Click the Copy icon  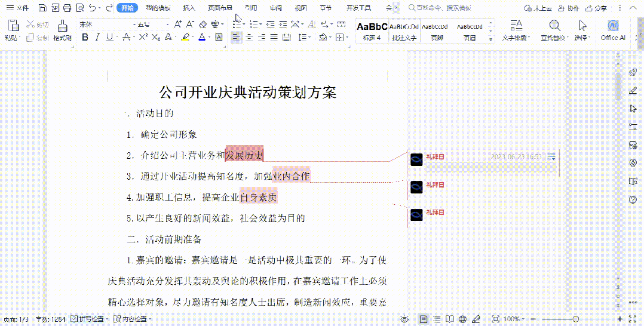30,38
